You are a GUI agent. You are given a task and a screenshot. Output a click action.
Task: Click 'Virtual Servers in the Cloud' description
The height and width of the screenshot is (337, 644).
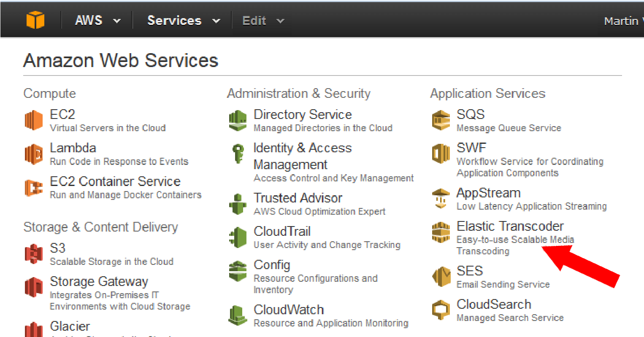(108, 128)
